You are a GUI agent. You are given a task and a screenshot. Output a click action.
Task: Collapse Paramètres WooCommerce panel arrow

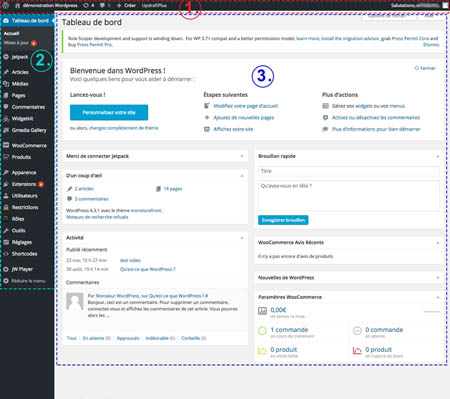point(438,297)
